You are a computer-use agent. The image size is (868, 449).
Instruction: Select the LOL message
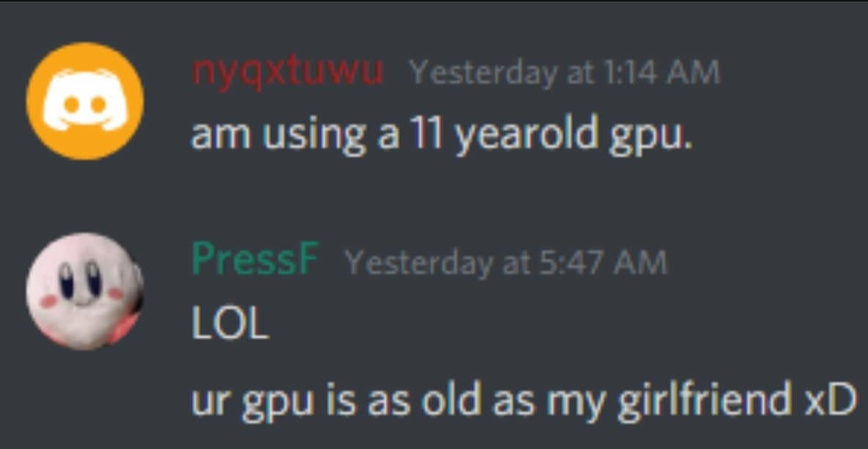click(x=230, y=324)
